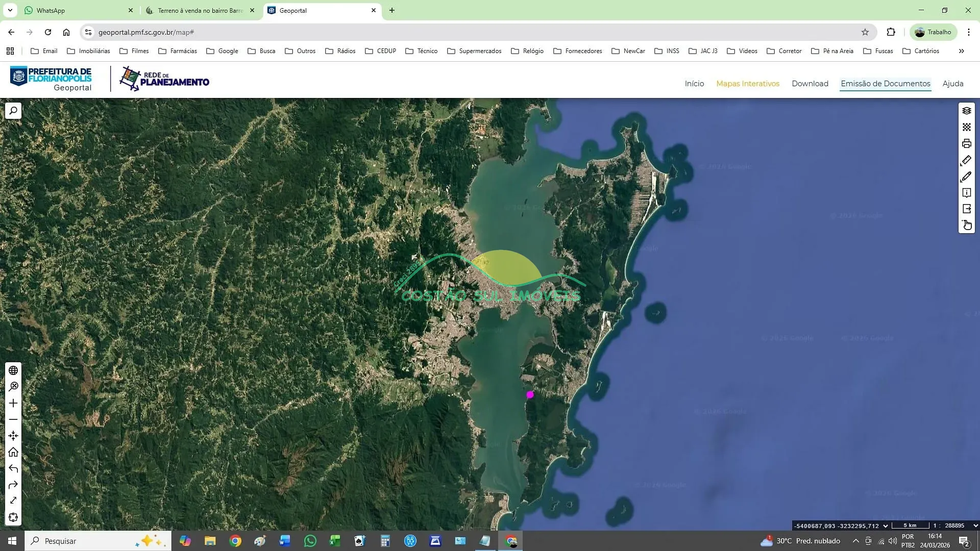
Task: Click the previous extent back arrow
Action: (x=13, y=468)
